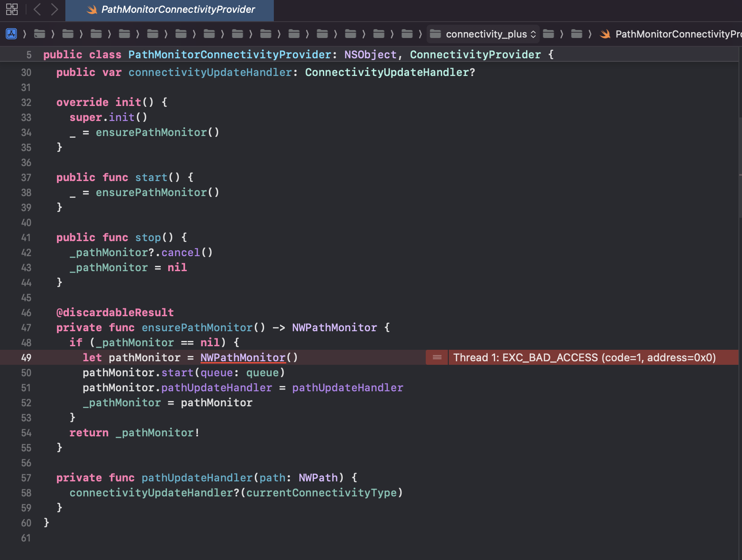Click the first folder icon in the jump bar
This screenshot has width=742, height=560.
coord(39,34)
